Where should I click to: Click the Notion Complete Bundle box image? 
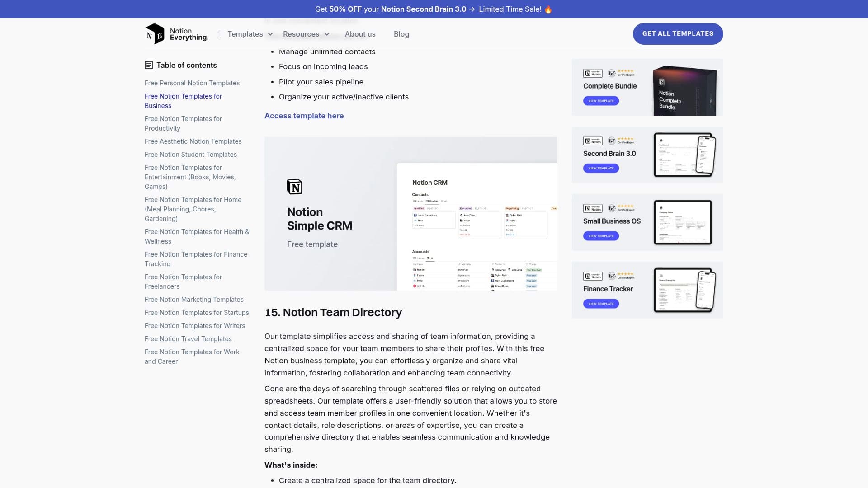click(684, 89)
